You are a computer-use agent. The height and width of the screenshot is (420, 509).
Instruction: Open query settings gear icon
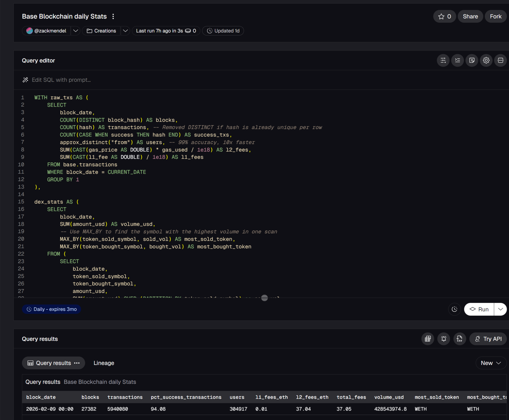pos(486,60)
